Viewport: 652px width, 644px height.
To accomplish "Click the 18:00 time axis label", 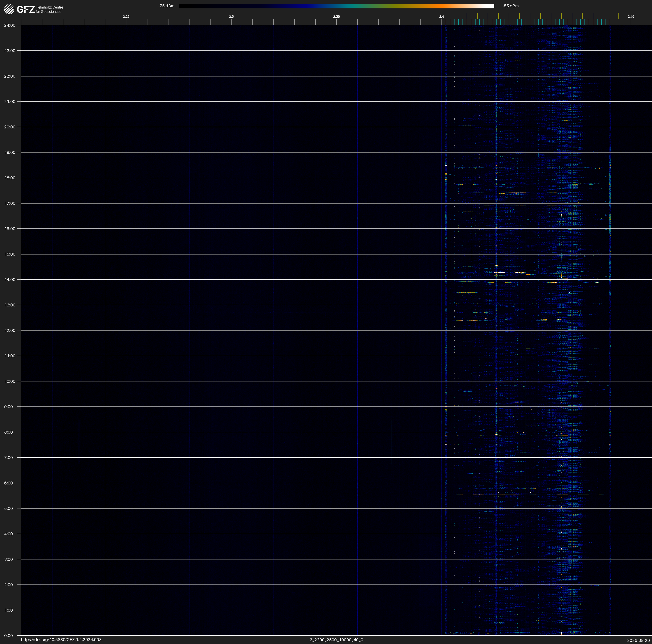I will click(x=10, y=178).
